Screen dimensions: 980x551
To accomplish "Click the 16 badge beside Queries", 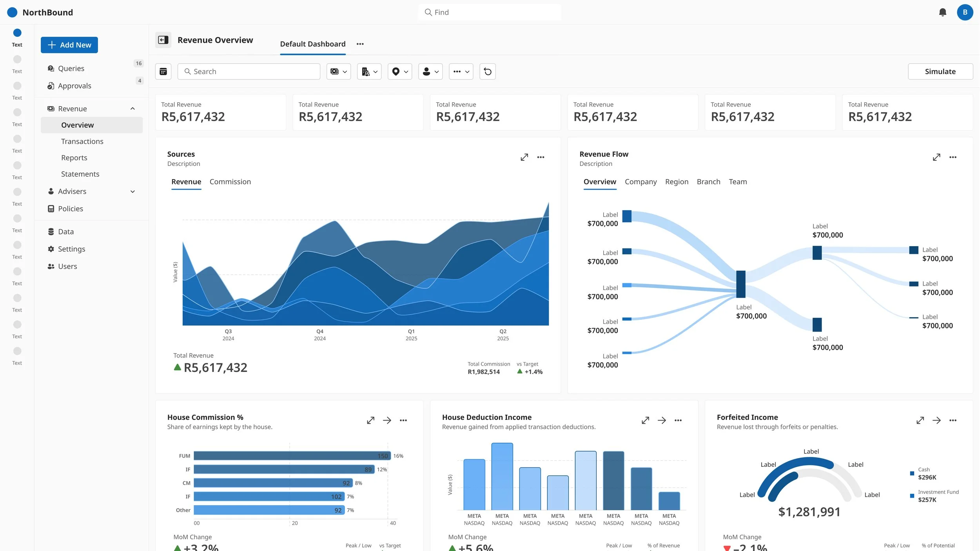I will tap(139, 63).
